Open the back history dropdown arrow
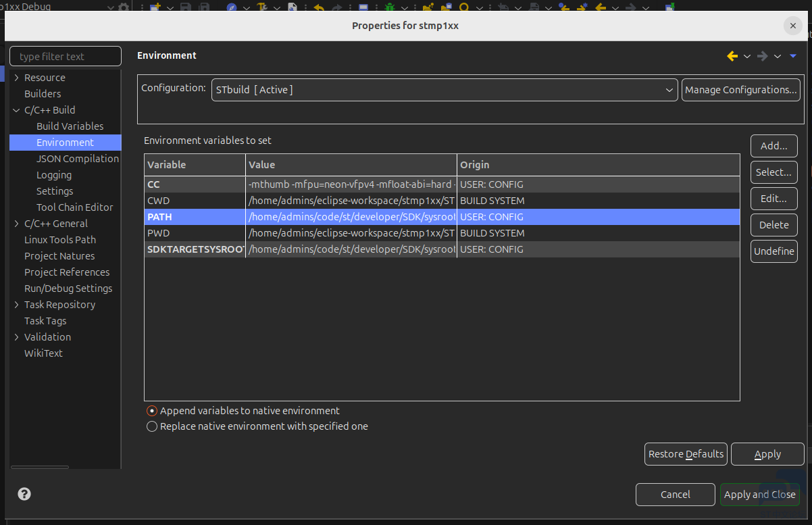Screen dimensions: 812x525 point(747,56)
